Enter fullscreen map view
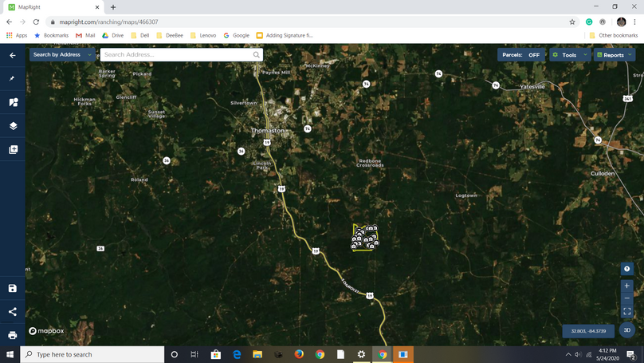Image resolution: width=644 pixels, height=363 pixels. pyautogui.click(x=626, y=311)
